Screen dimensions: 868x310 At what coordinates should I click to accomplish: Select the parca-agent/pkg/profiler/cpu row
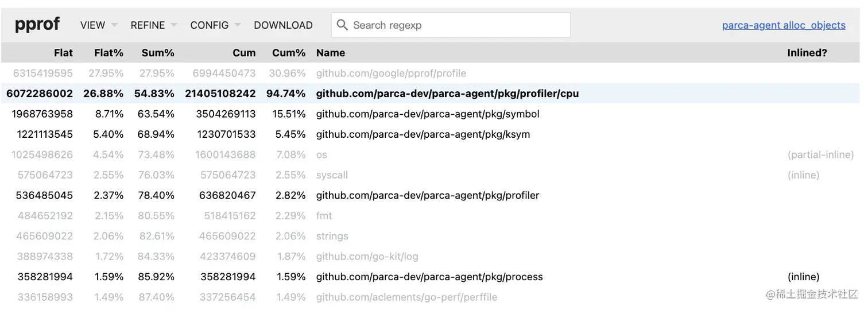pyautogui.click(x=447, y=94)
